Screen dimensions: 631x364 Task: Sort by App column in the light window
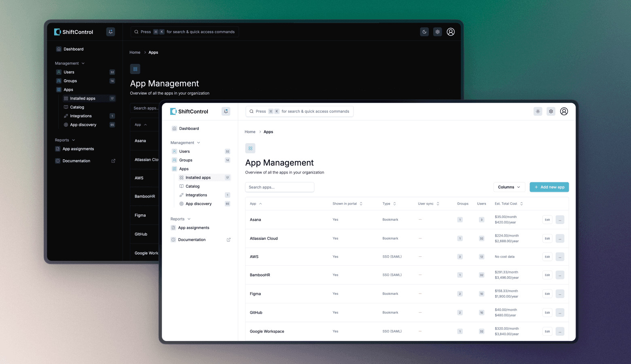(x=256, y=204)
